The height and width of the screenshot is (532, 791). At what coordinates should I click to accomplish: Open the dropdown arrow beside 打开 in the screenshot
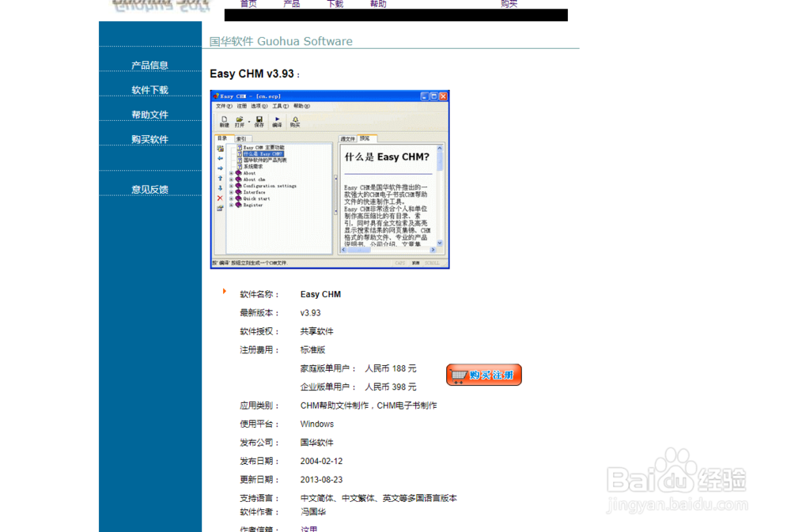tap(248, 122)
